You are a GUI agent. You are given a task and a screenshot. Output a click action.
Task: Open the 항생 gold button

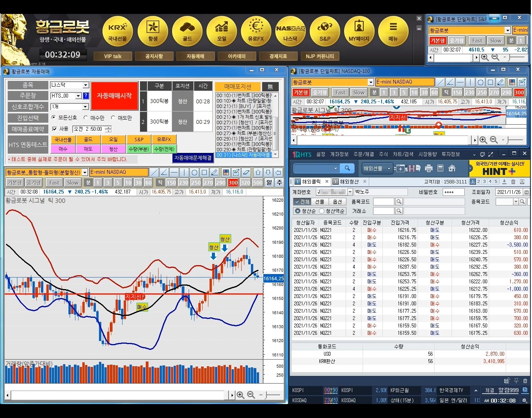[x=153, y=32]
